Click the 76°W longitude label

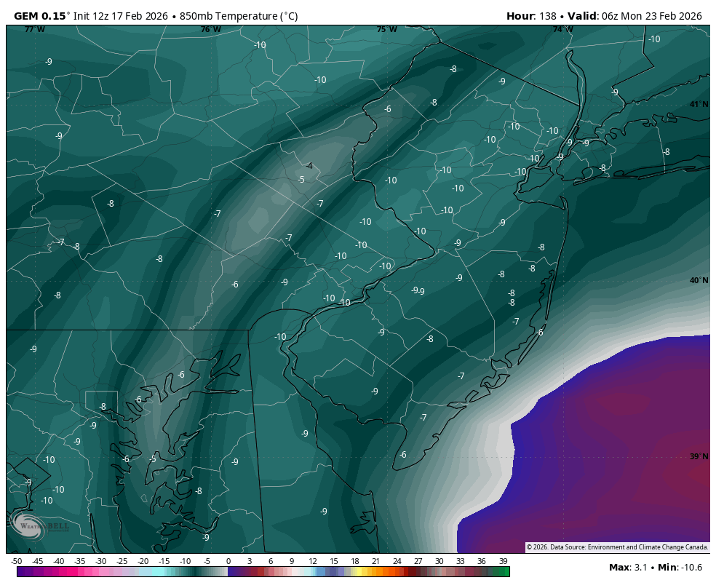coord(210,29)
